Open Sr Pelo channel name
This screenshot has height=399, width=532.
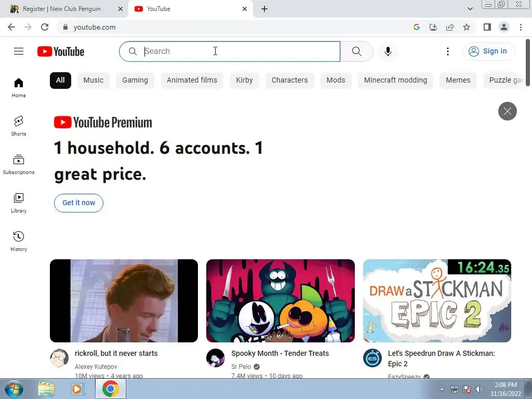[x=241, y=366]
